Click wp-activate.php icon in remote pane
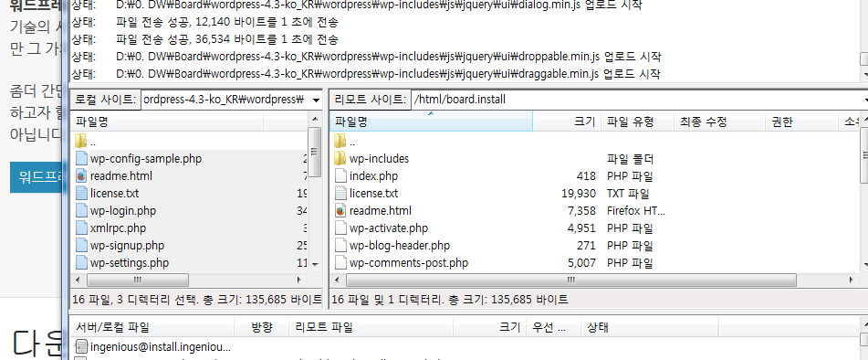This screenshot has height=360, width=868. click(x=340, y=228)
